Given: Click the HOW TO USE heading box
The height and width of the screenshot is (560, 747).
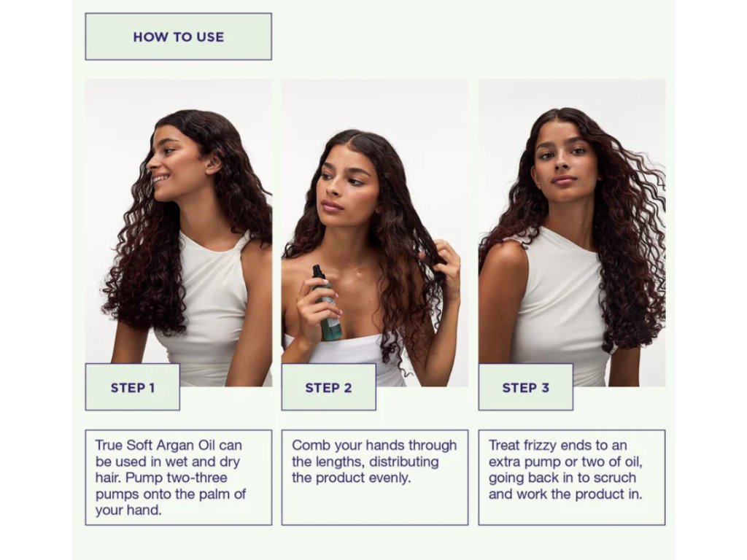Looking at the screenshot, I should 178,36.
